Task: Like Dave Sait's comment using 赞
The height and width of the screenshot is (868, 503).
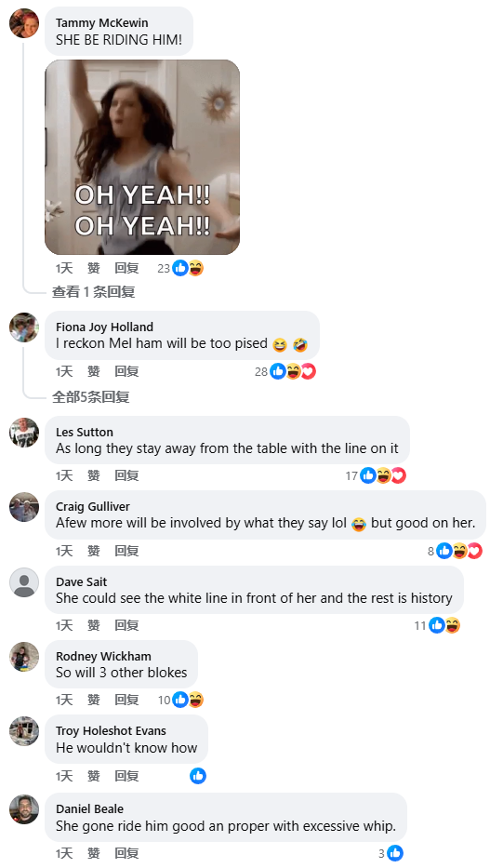Action: (94, 625)
